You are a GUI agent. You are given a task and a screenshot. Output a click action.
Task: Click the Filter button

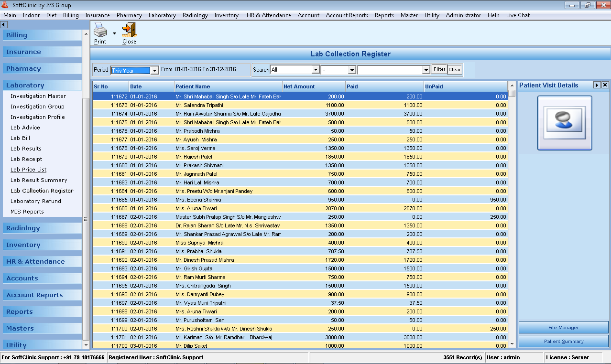pyautogui.click(x=439, y=69)
